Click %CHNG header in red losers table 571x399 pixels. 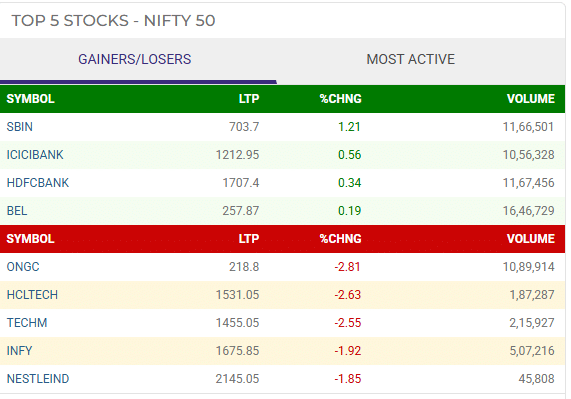pos(340,239)
